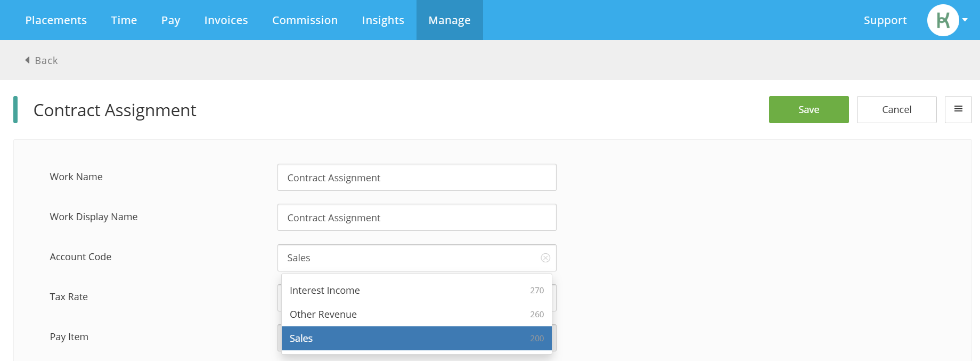The image size is (980, 361).
Task: Click the Account Code combo box
Action: pos(417,258)
